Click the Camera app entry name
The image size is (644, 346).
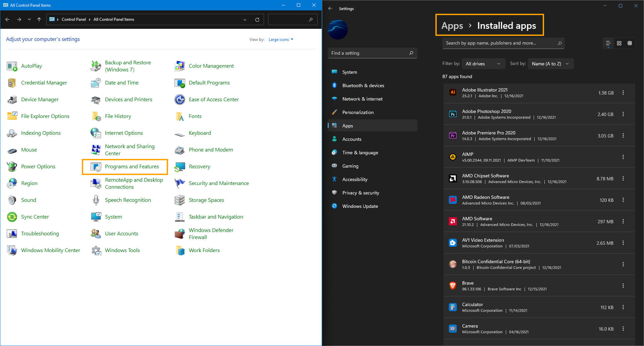[x=470, y=326]
